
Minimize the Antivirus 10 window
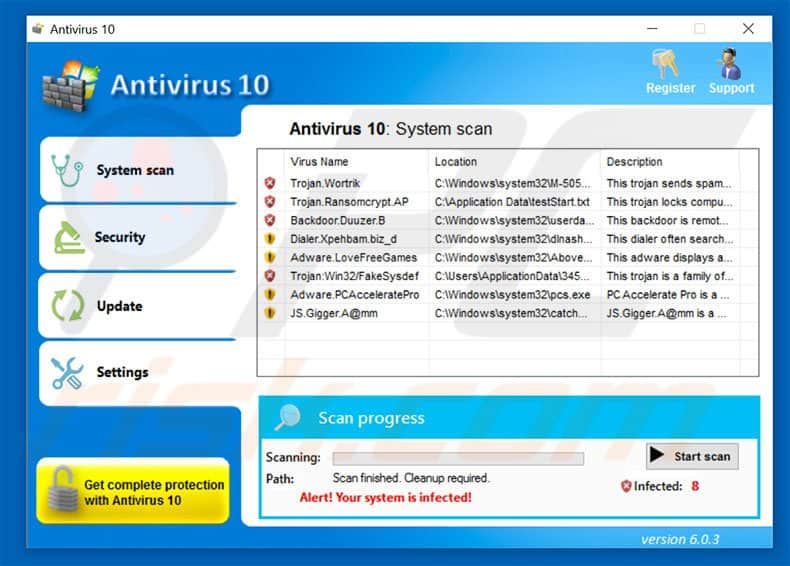pyautogui.click(x=652, y=29)
